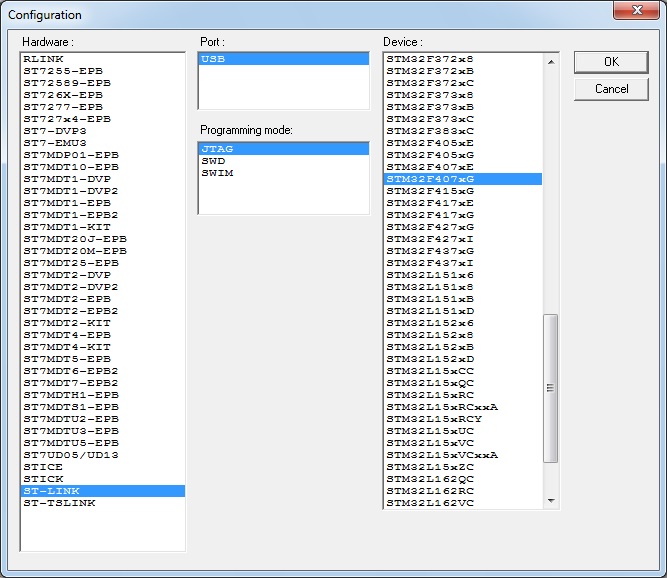Pick device STM32F417xG
The image size is (667, 578).
tap(463, 215)
